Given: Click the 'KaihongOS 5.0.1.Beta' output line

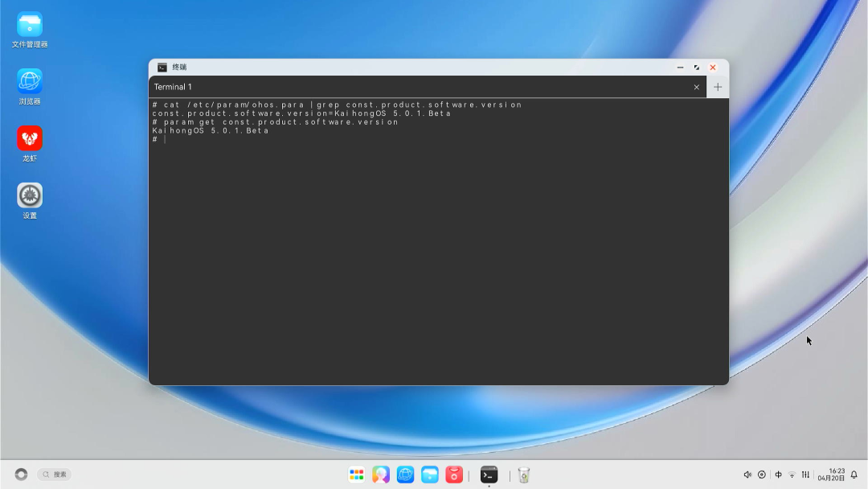Looking at the screenshot, I should pyautogui.click(x=211, y=131).
